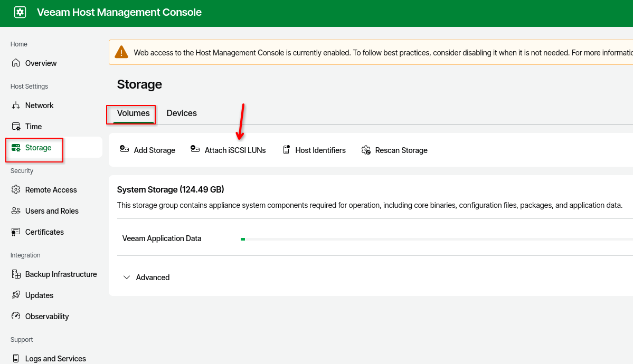Open Updates page
633x364 pixels.
pos(39,295)
